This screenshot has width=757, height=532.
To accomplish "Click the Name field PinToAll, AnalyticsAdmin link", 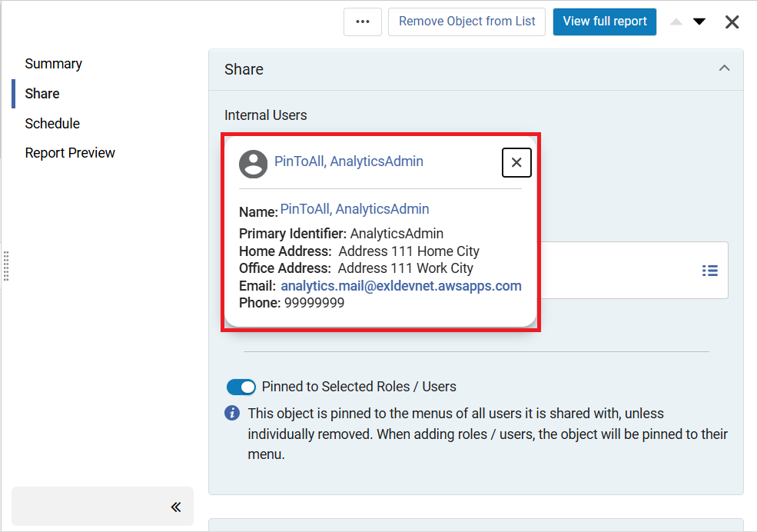I will pyautogui.click(x=354, y=209).
